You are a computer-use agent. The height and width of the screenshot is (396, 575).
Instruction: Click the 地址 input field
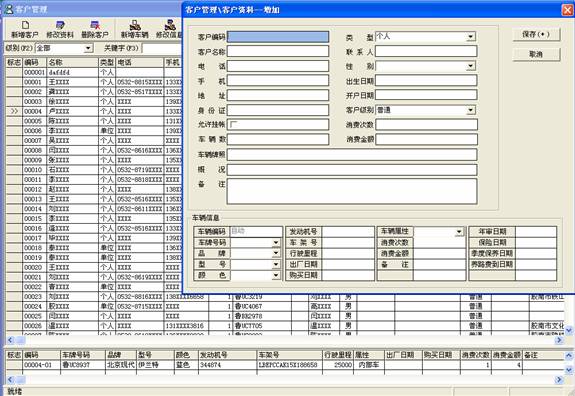[x=278, y=95]
